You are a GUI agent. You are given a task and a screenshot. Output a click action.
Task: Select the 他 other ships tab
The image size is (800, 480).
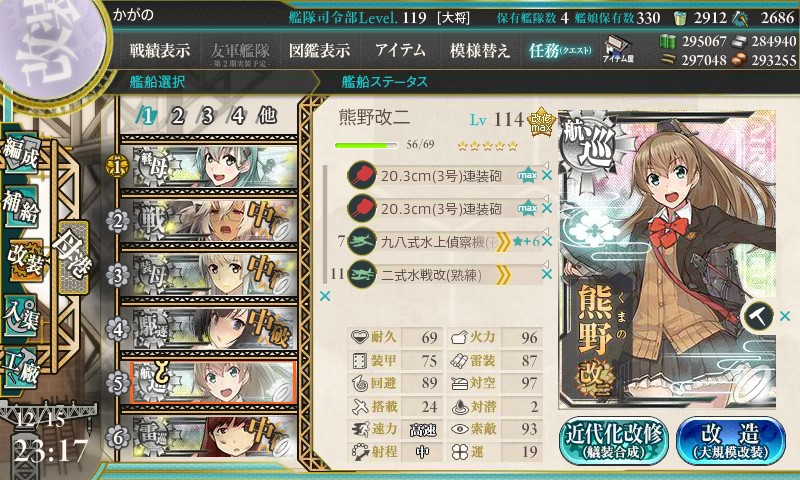click(x=267, y=116)
